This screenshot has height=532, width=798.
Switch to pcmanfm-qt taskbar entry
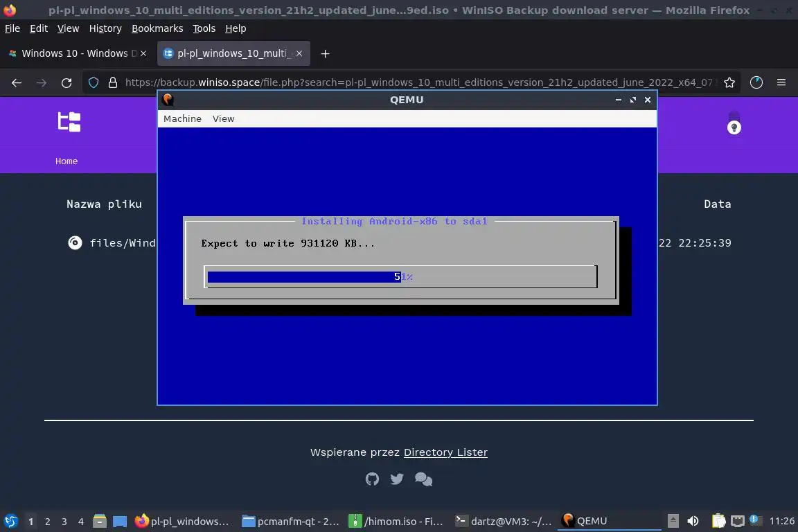click(x=290, y=522)
